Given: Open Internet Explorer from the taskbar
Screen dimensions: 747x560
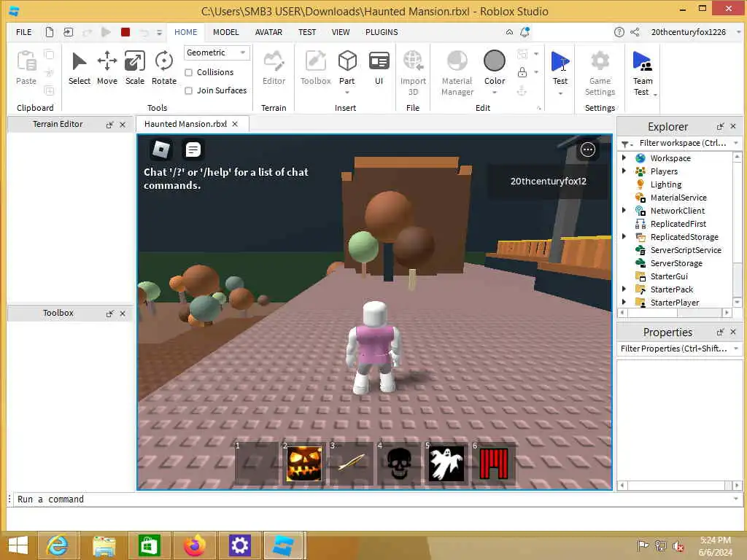Looking at the screenshot, I should [58, 545].
